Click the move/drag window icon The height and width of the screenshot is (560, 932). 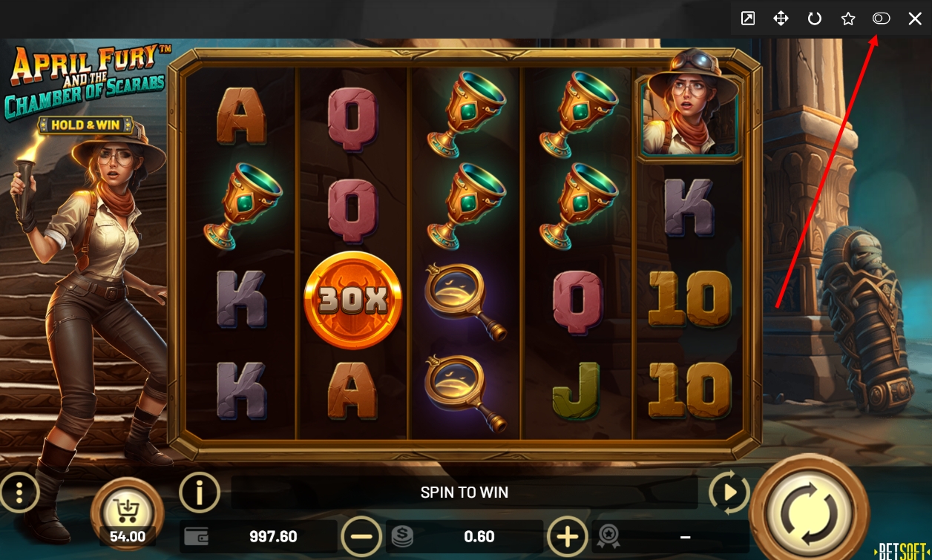tap(781, 19)
